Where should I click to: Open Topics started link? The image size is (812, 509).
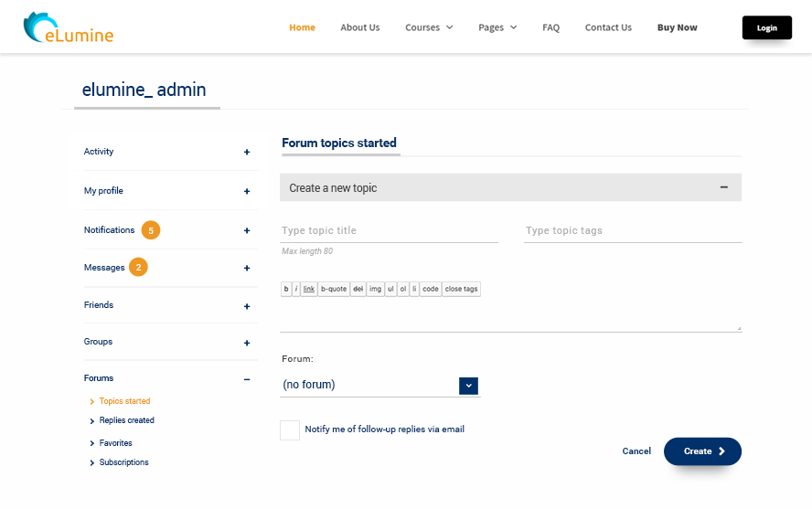tap(124, 401)
